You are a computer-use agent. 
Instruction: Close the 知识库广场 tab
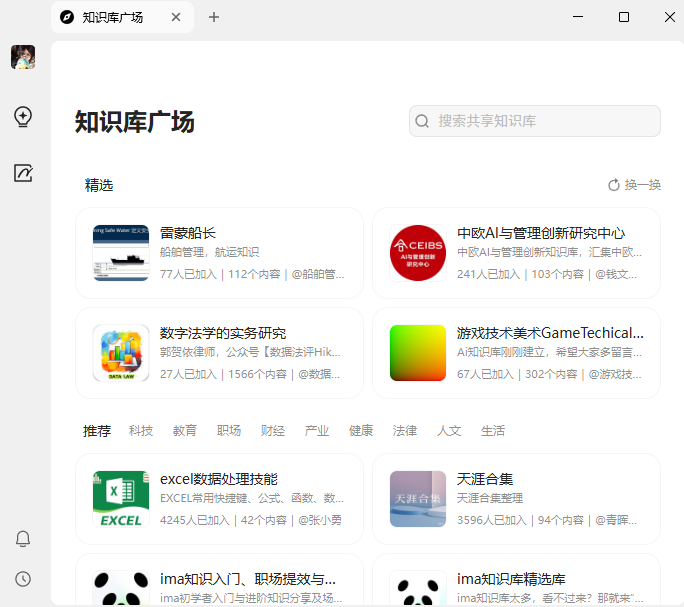coord(177,17)
